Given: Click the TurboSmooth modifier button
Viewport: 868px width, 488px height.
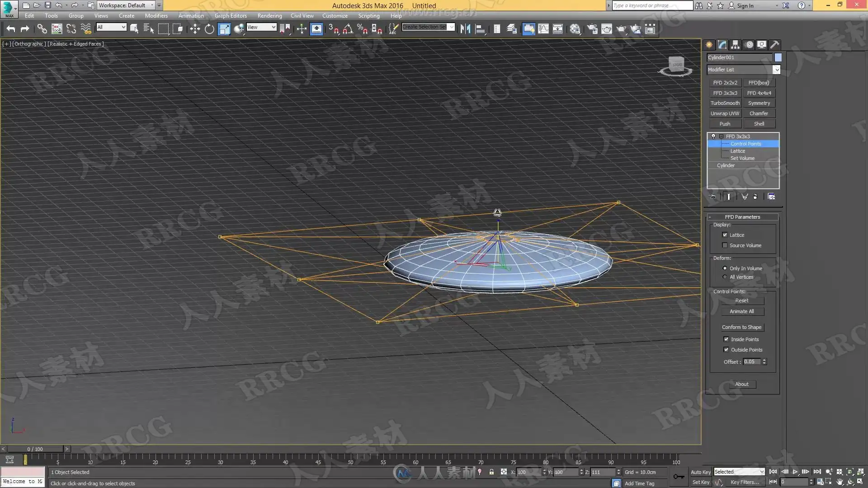Looking at the screenshot, I should click(x=725, y=103).
